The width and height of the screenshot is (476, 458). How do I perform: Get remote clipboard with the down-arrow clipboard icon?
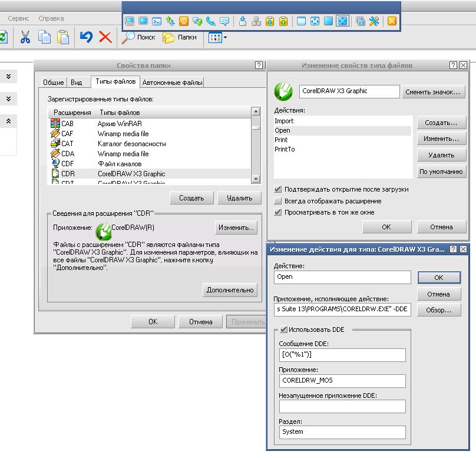tap(270, 21)
